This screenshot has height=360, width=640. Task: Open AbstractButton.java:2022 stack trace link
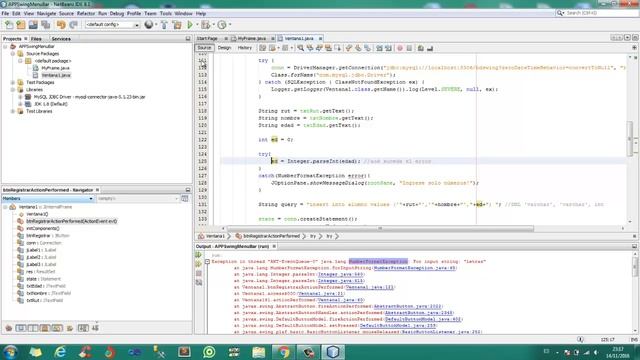408,307
